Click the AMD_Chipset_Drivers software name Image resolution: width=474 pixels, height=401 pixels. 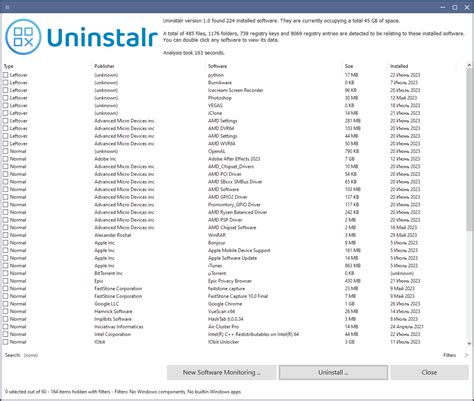tap(231, 167)
